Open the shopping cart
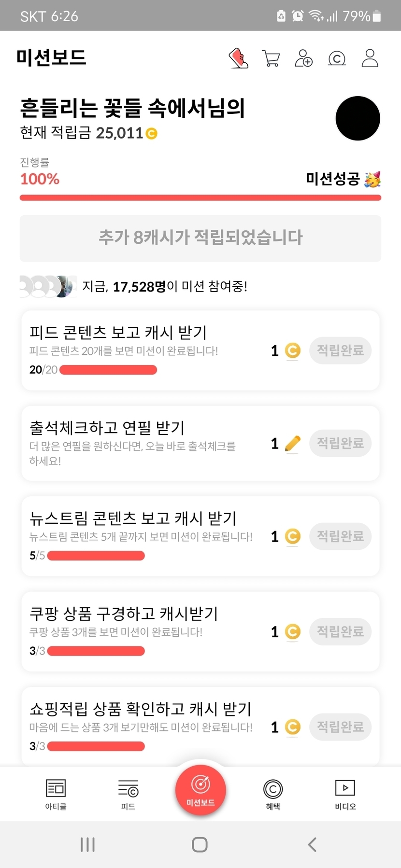401x868 pixels. (271, 58)
